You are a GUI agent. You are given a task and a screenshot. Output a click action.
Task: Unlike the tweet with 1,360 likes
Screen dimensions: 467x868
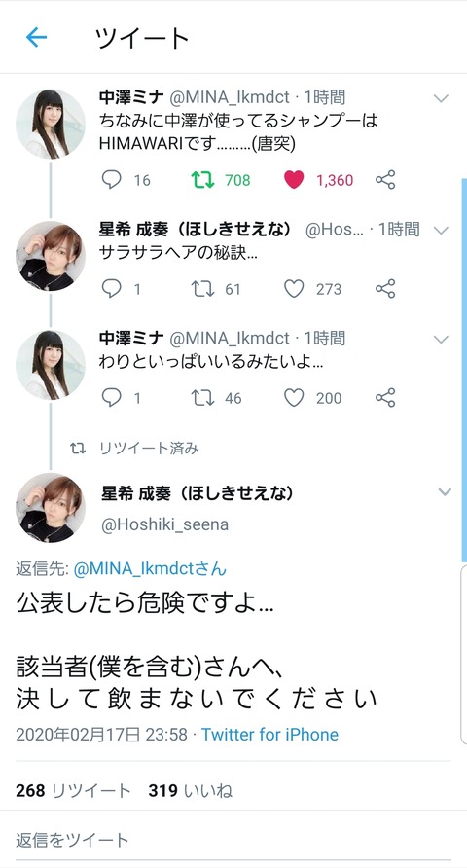pos(294,180)
